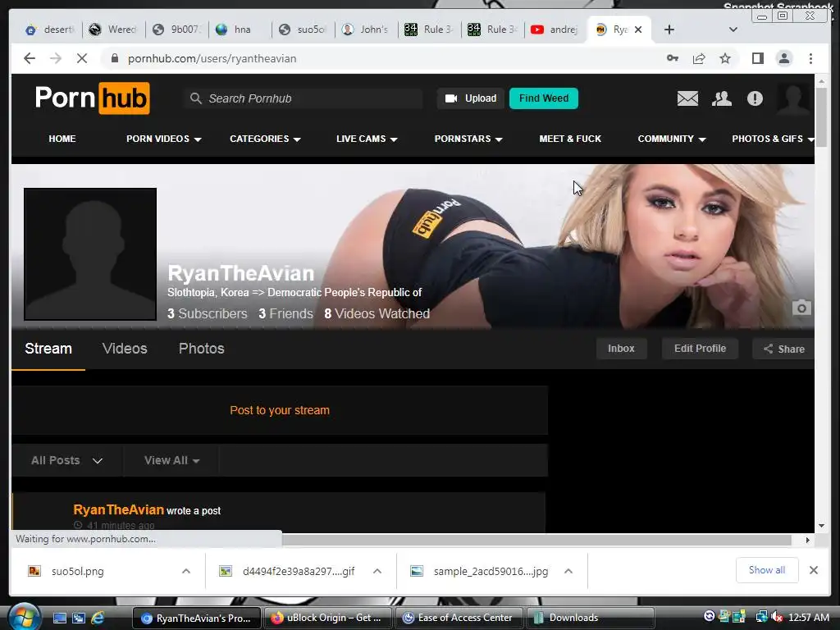Open the Inbox button

pyautogui.click(x=622, y=349)
